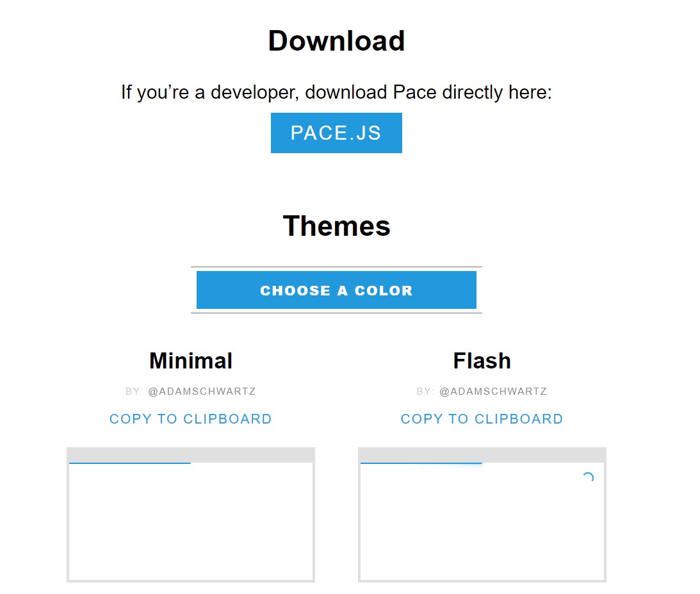Click the blue progress bar in Flash preview
This screenshot has height=594, width=700.
[x=421, y=463]
